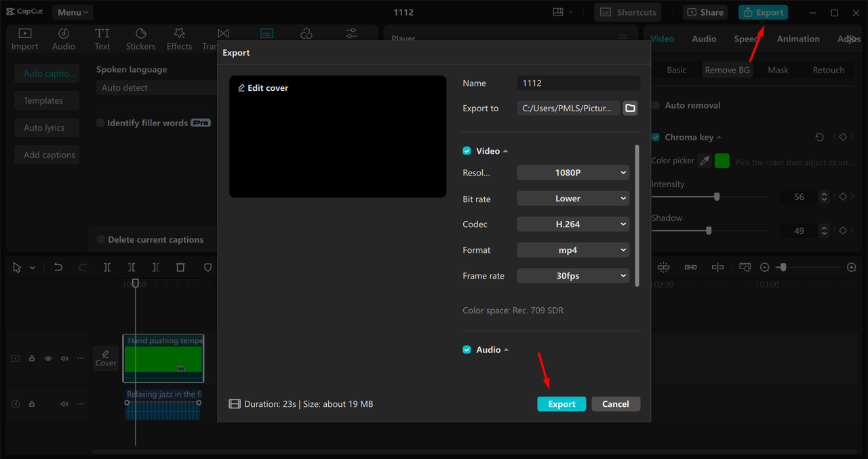Click Edit cover on the preview
This screenshot has width=868, height=459.
(x=263, y=88)
